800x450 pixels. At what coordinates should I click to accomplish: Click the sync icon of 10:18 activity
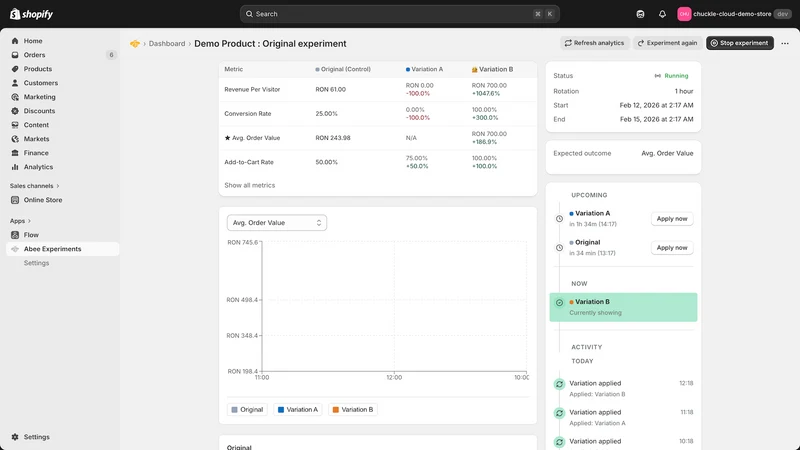click(x=559, y=442)
